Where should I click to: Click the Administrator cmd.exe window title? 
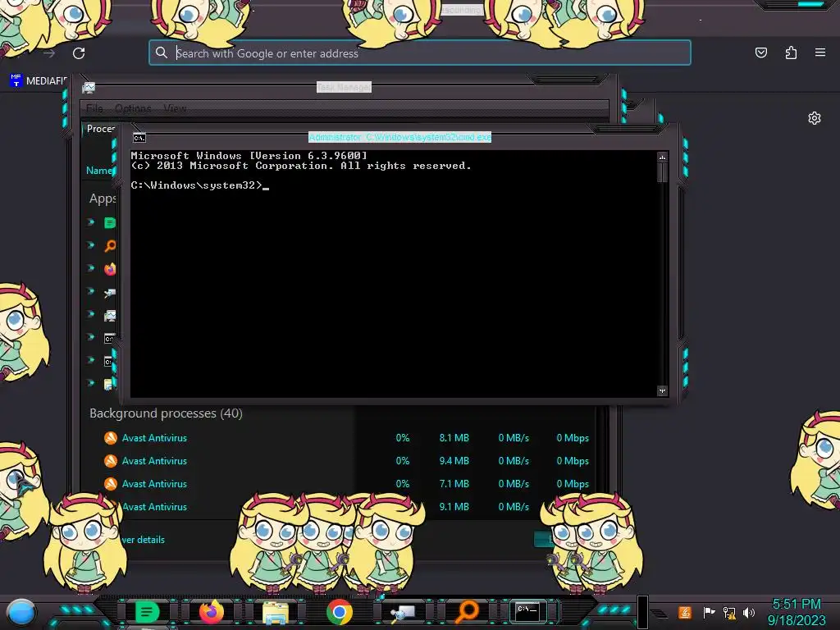click(x=399, y=138)
